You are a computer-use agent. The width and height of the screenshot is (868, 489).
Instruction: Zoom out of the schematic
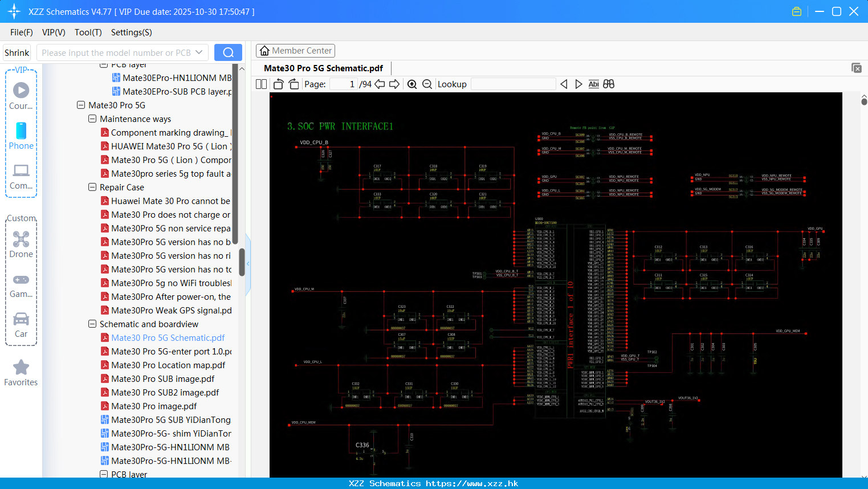pyautogui.click(x=427, y=84)
